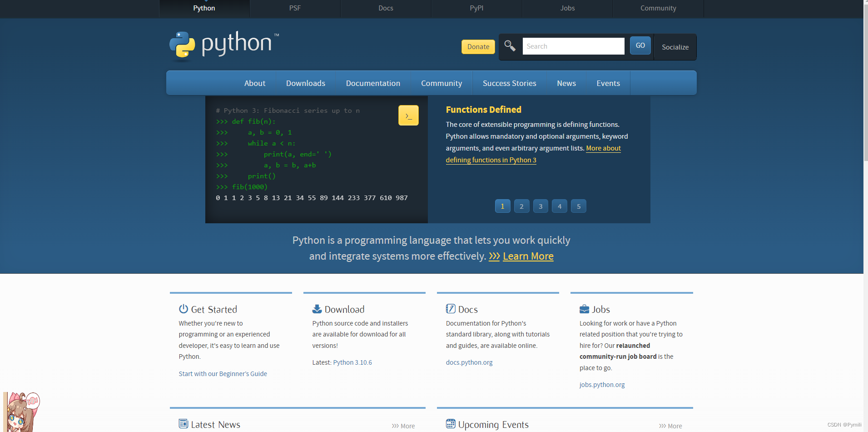Click the triple-chevron before Learn More
Viewport: 868px width, 432px height.
(494, 256)
